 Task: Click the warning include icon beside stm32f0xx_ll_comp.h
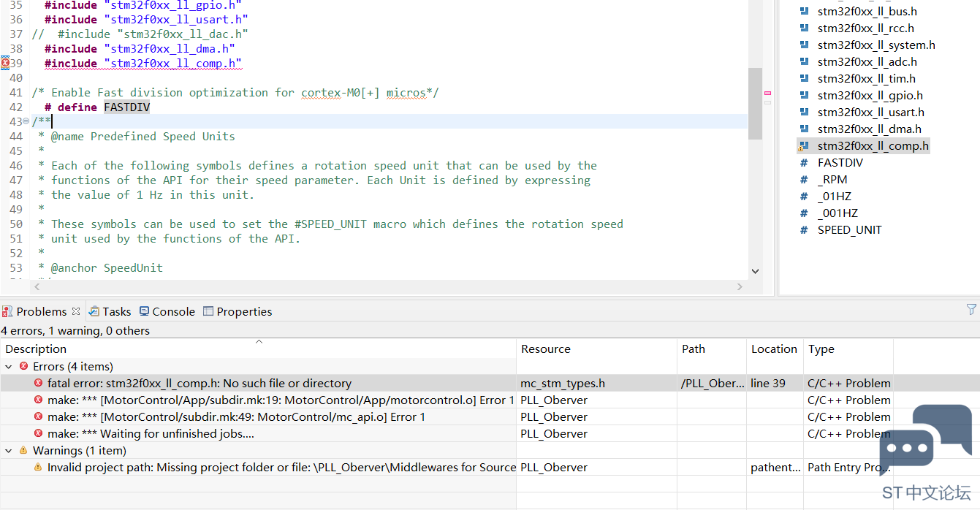(x=804, y=146)
